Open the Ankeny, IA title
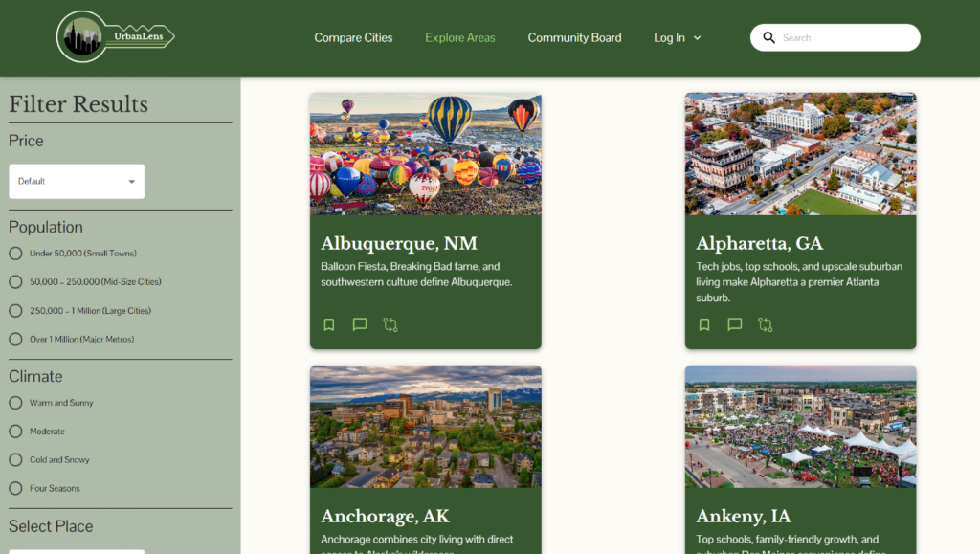This screenshot has width=980, height=554. point(743,517)
